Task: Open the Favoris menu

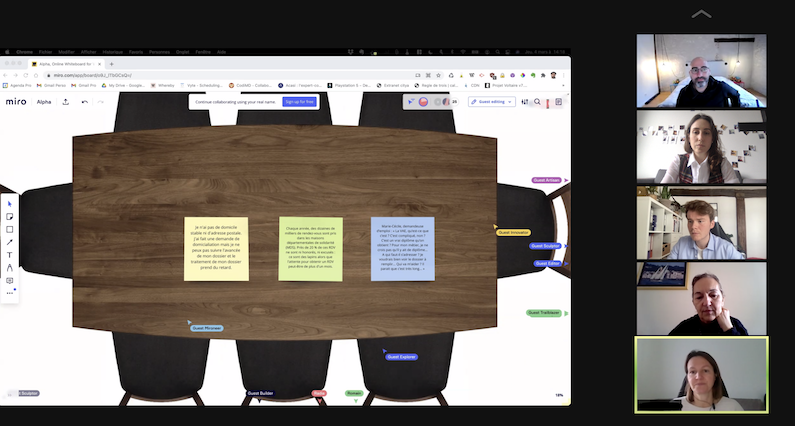Action: 136,52
